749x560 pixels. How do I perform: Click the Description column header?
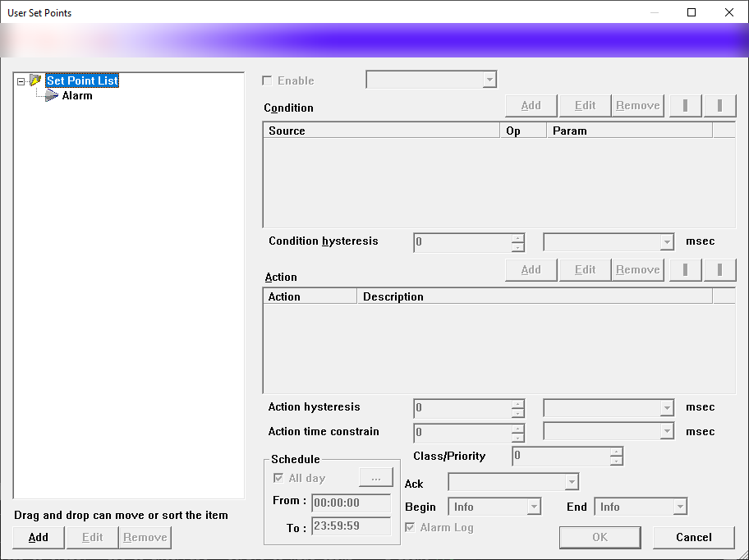point(535,296)
